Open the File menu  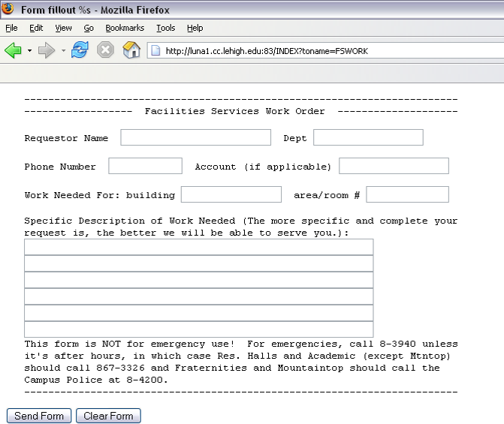tap(11, 29)
